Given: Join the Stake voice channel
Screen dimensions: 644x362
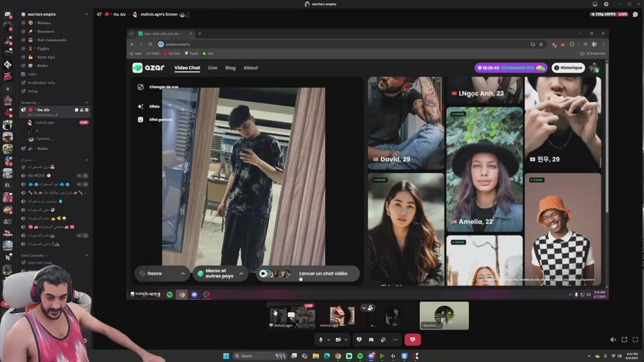Looking at the screenshot, I should 55,148.
